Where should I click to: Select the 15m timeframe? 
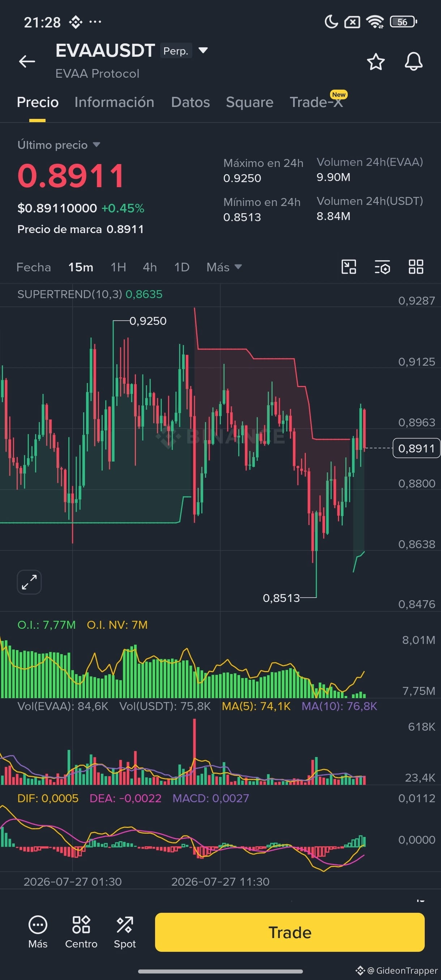tap(81, 267)
